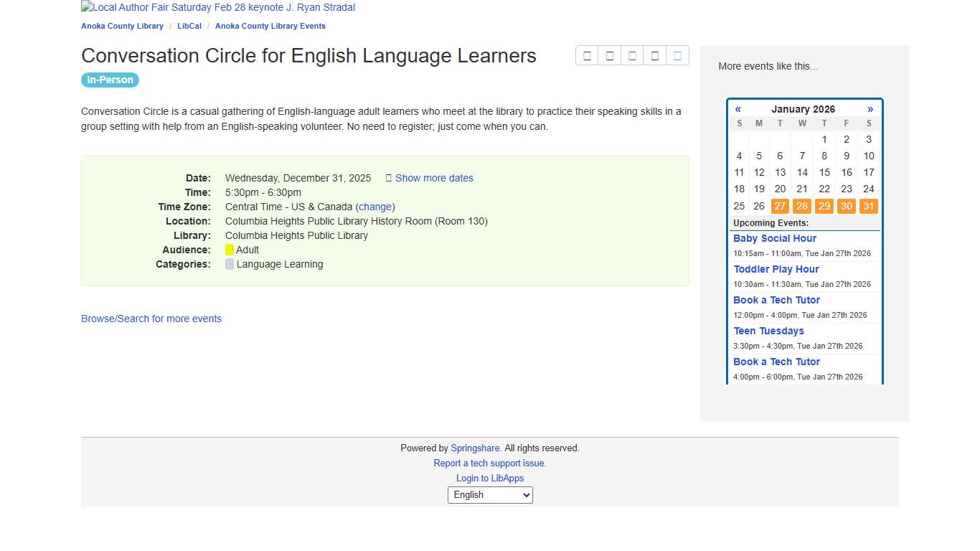Click the calendar icon beside Show more dates
Screen dimensions: 980x551
(388, 178)
